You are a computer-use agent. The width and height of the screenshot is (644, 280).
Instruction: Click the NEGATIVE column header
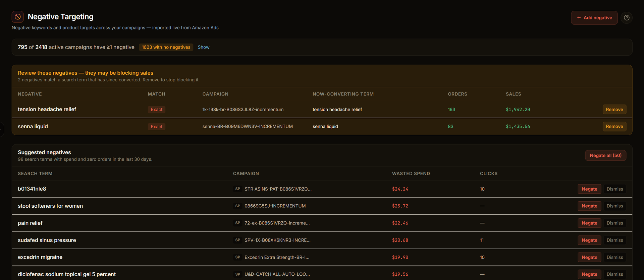[x=30, y=94]
